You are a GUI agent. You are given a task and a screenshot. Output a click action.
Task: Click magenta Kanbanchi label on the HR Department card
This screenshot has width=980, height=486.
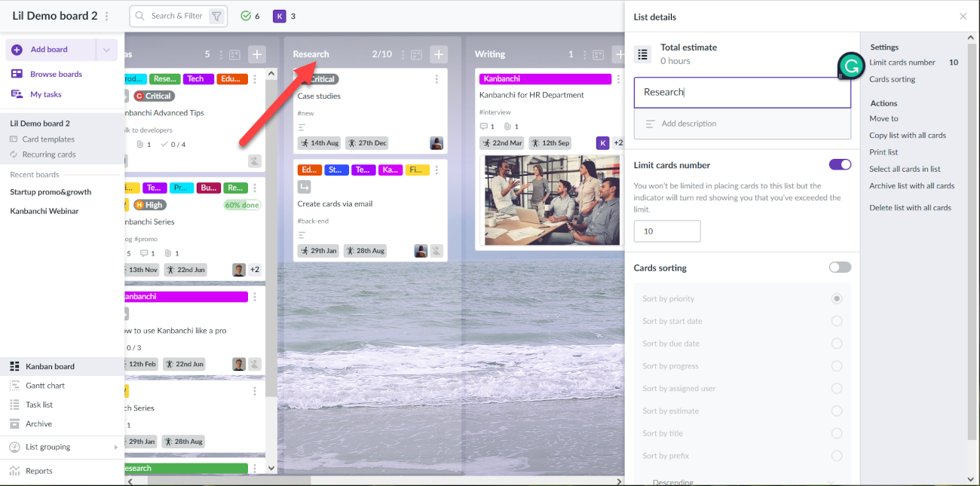tap(545, 78)
